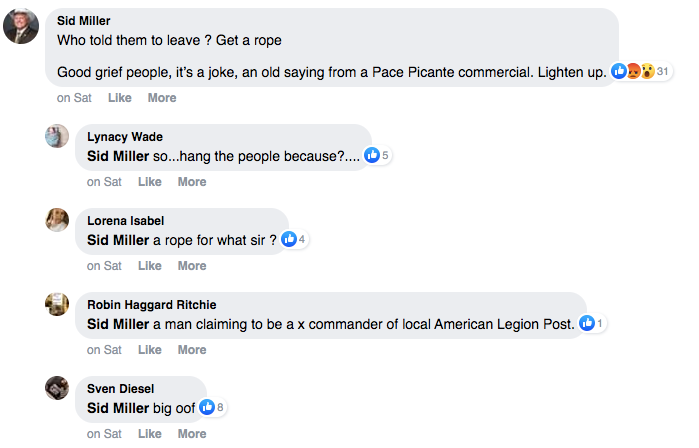699x448 pixels.
Task: Open Robin Haggard Ritchie's name link
Action: coord(151,305)
